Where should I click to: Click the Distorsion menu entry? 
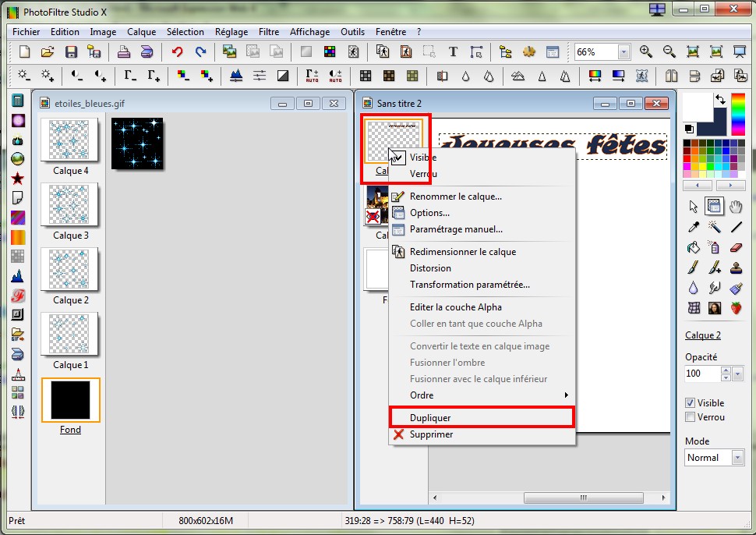482,268
